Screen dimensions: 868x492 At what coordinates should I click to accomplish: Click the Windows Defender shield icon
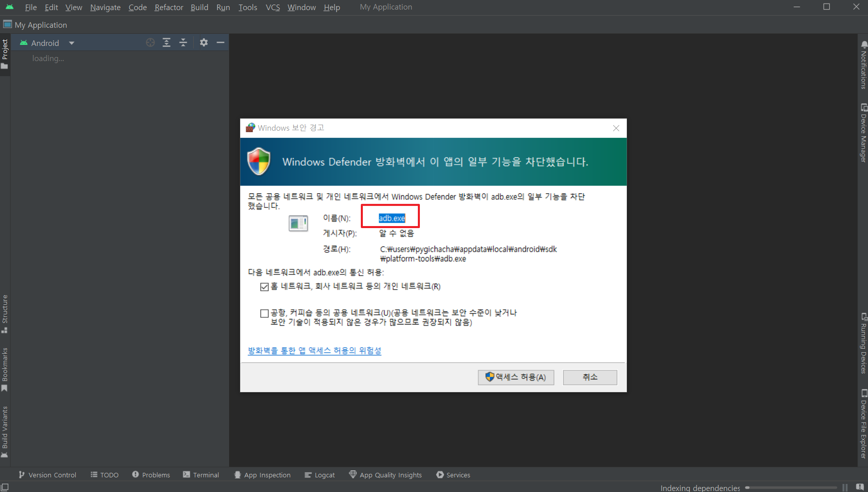coord(259,161)
